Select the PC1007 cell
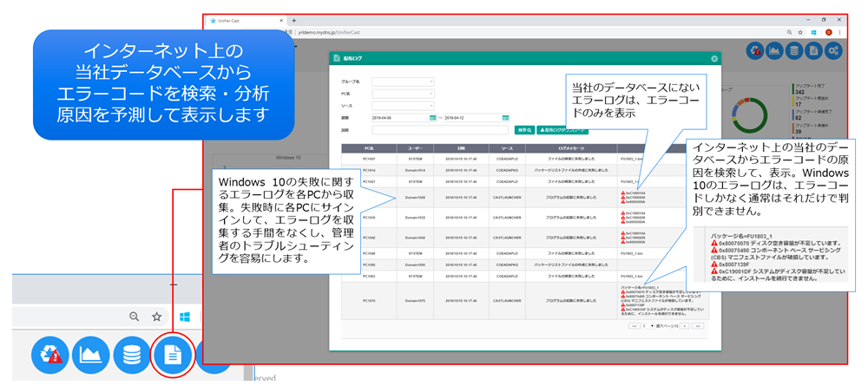 click(369, 158)
